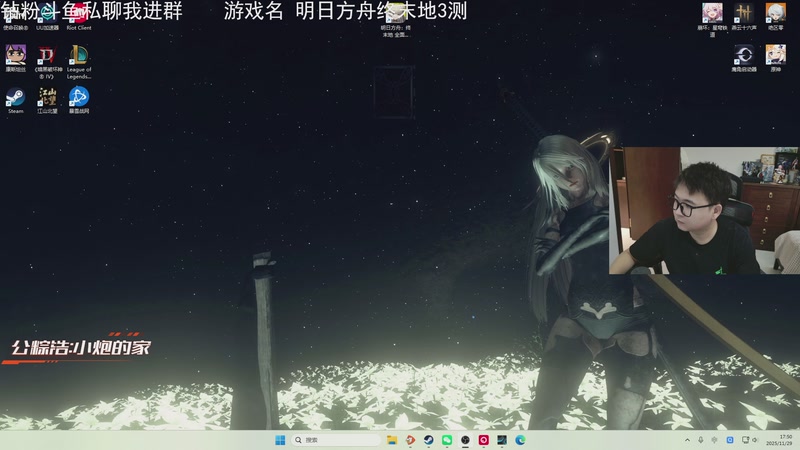Click the microphone tray icon
This screenshot has width=800, height=450.
(701, 440)
